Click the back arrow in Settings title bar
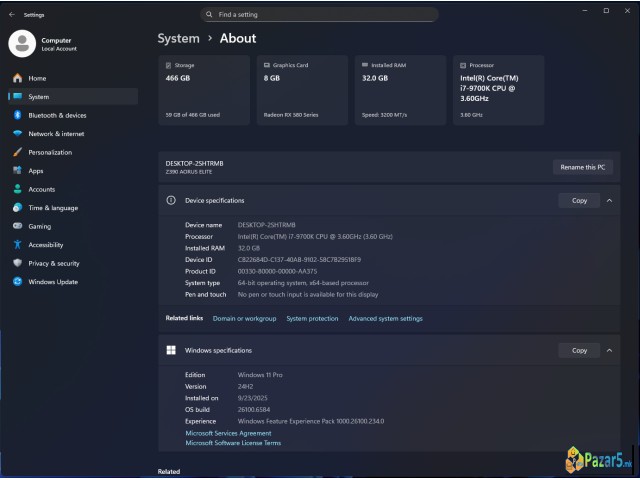 point(12,15)
